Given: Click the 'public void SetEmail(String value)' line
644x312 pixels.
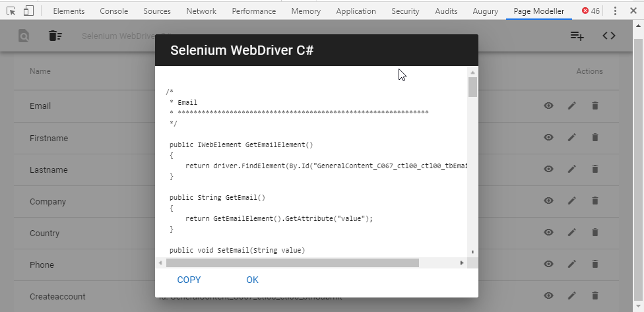Looking at the screenshot, I should [237, 250].
